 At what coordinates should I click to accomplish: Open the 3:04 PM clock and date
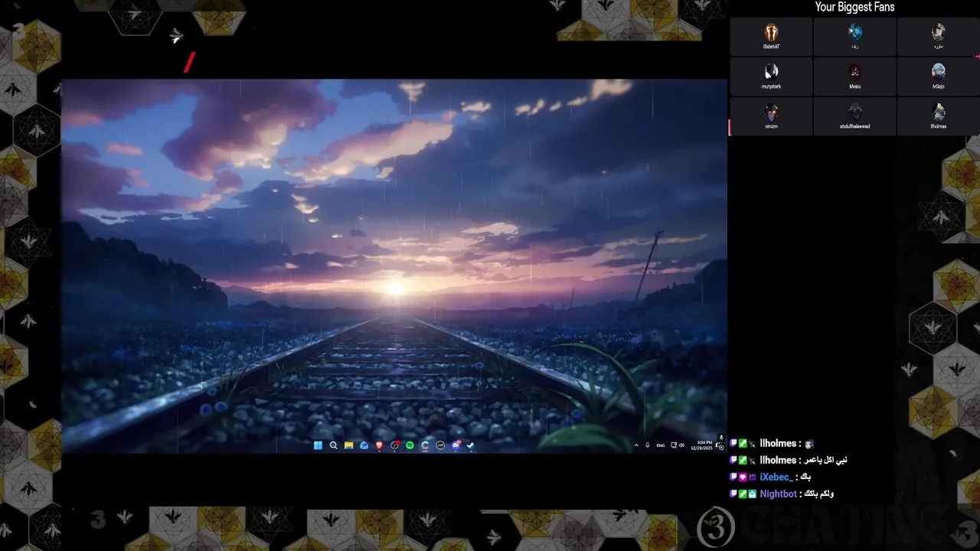pos(703,445)
